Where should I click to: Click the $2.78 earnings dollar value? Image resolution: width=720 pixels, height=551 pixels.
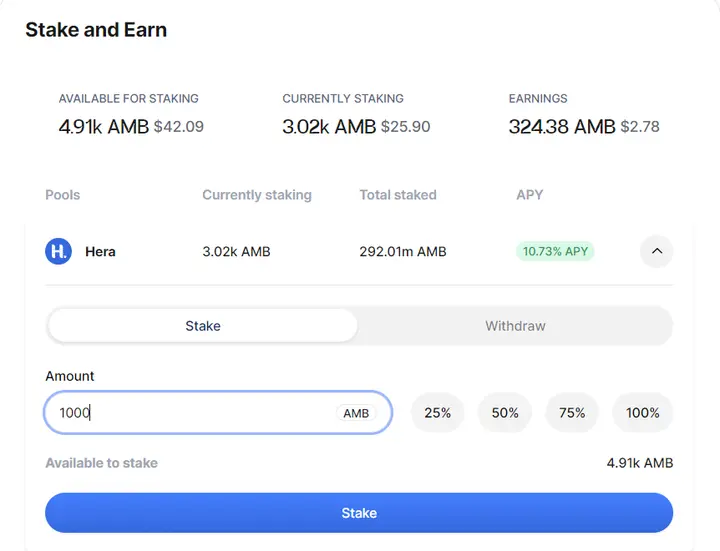(x=640, y=127)
